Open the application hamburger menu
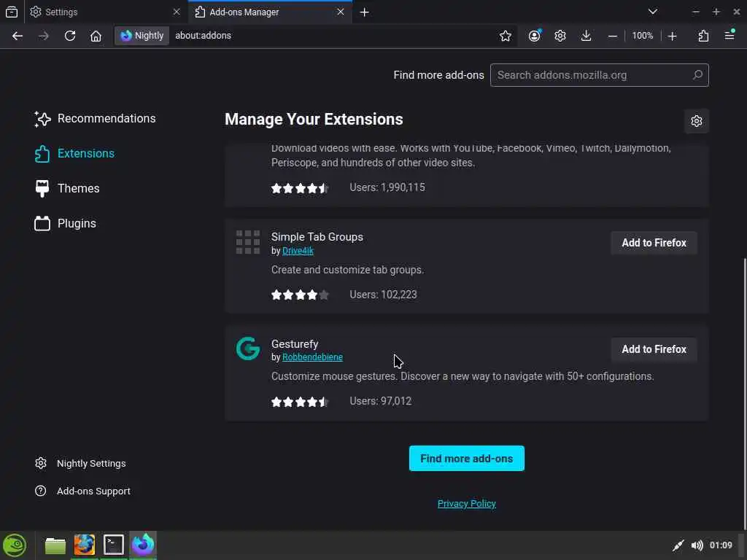 pos(729,36)
